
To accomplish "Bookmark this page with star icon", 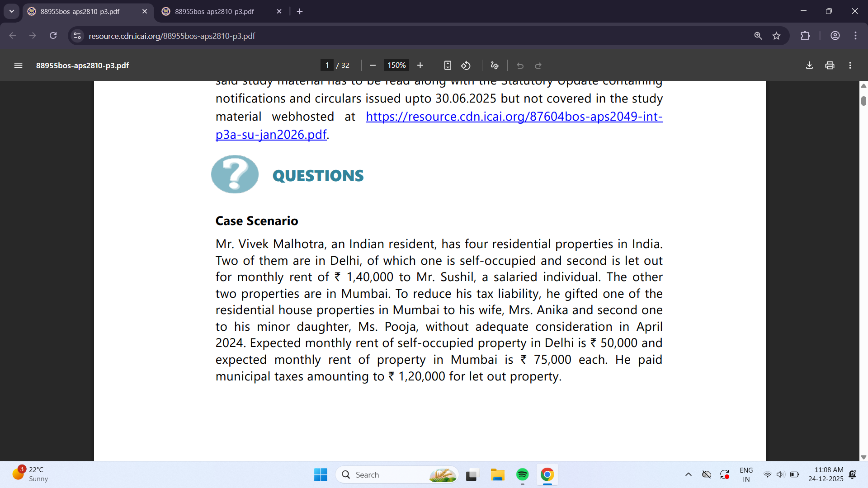I will tap(776, 36).
